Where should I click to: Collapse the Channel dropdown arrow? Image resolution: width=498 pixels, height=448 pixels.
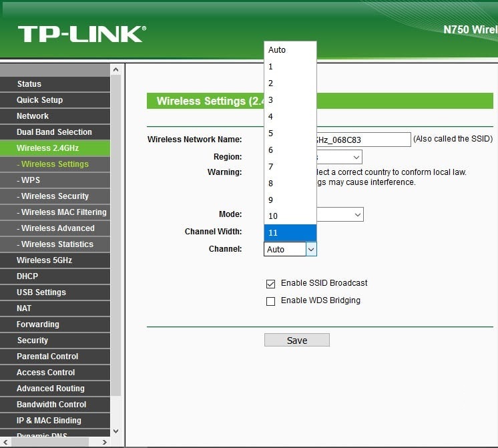tap(311, 250)
